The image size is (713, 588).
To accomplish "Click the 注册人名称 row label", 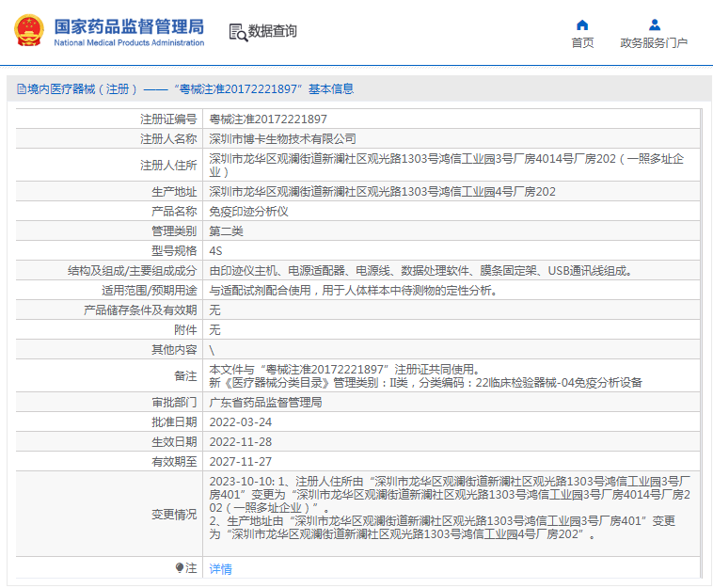I will click(x=168, y=138).
